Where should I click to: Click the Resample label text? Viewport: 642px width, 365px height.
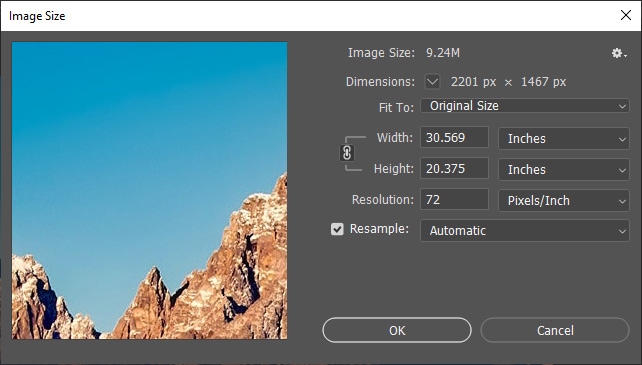pyautogui.click(x=379, y=229)
